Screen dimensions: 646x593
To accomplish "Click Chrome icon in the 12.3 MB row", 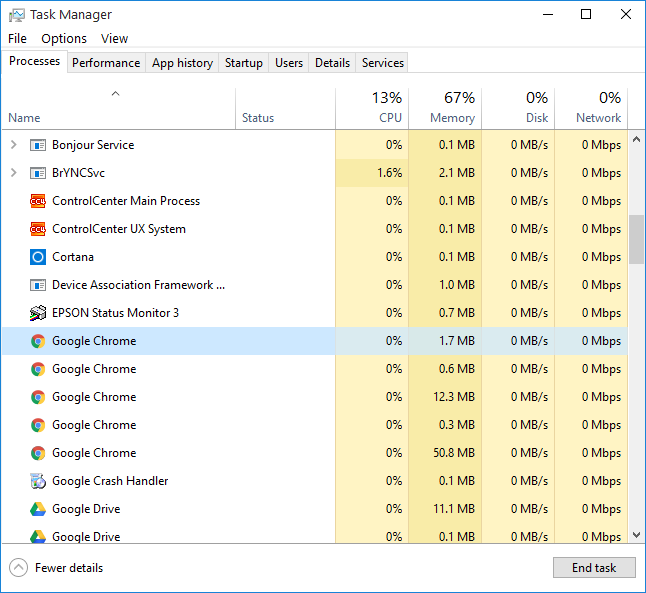I will click(38, 397).
